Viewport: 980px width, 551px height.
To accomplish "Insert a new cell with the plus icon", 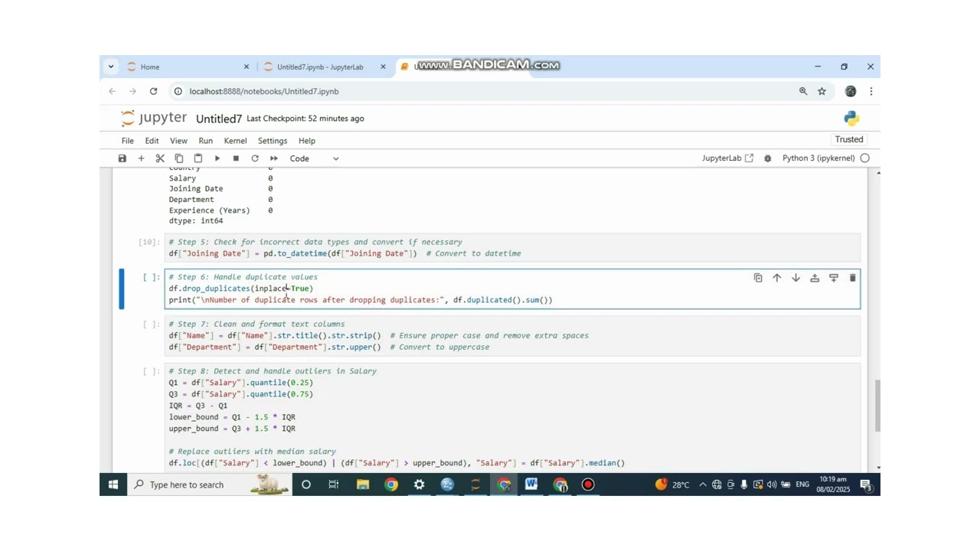I will 141,158.
